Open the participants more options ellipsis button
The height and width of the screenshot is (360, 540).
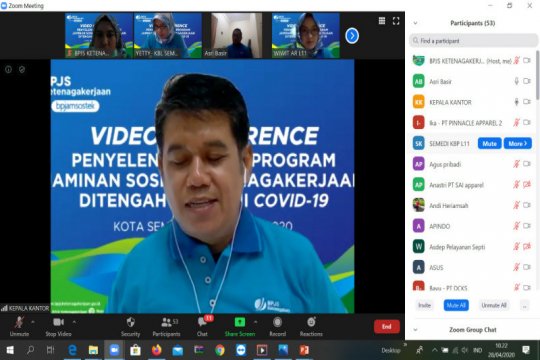[x=525, y=305]
